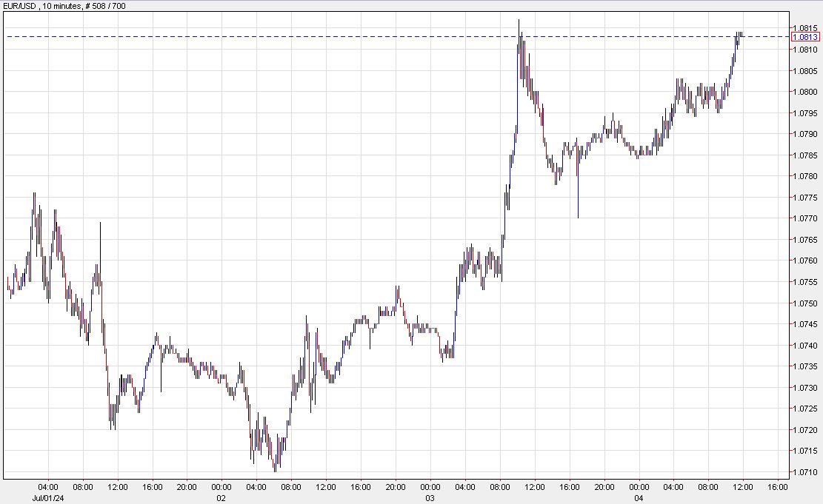Image resolution: width=823 pixels, height=504 pixels.
Task: Click the 10 minutes timeframe text
Action: tap(61, 5)
